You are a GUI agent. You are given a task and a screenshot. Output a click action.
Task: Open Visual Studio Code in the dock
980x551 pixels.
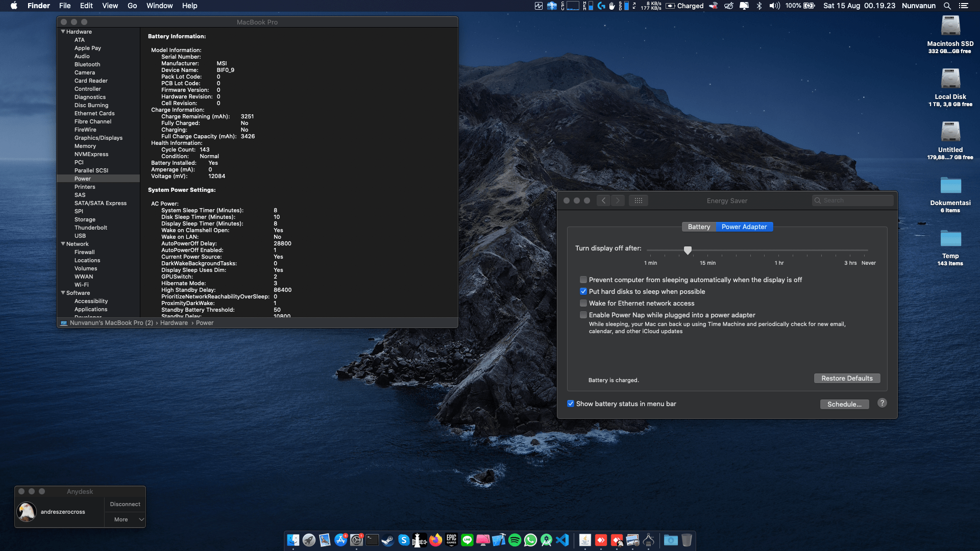562,540
